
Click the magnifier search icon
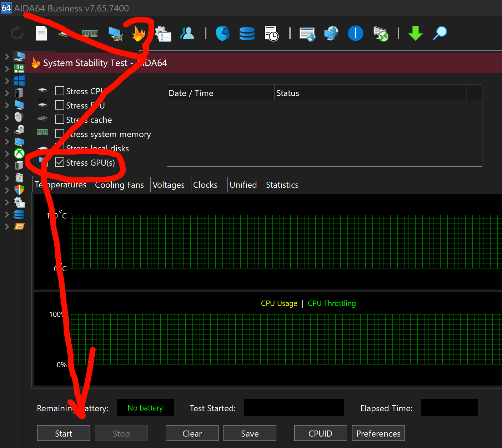click(x=440, y=33)
